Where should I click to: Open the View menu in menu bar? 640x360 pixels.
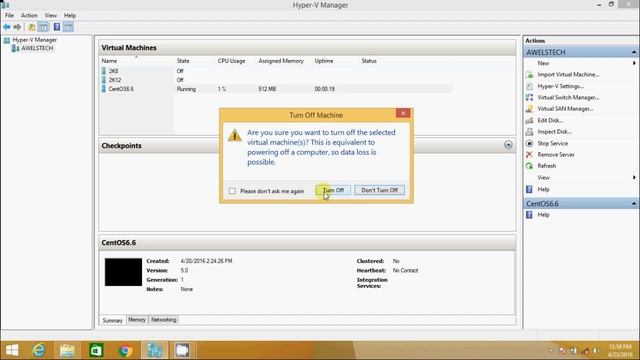[51, 16]
